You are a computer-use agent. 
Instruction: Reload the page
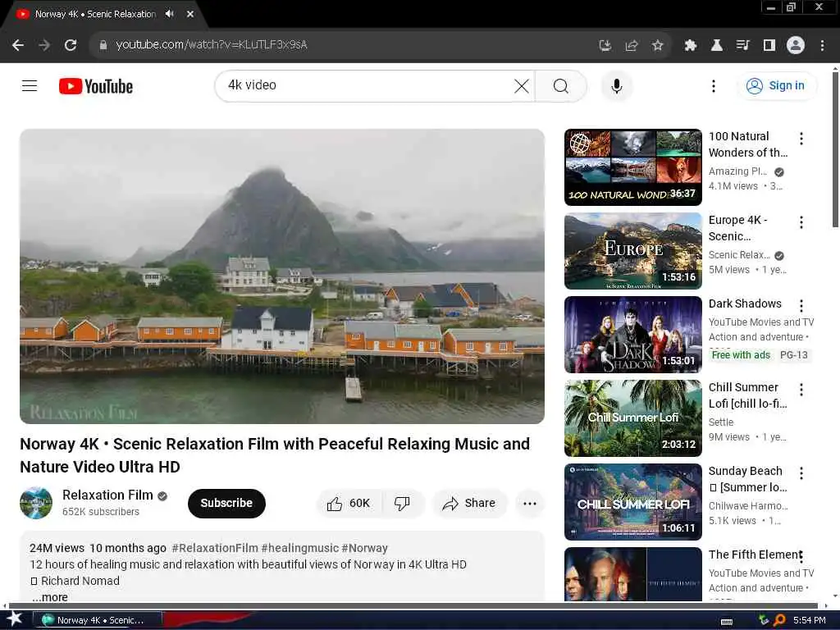click(x=71, y=45)
